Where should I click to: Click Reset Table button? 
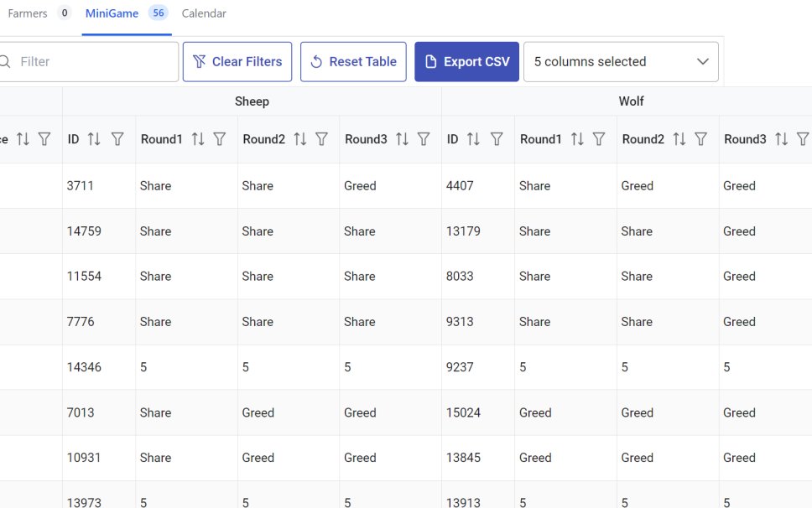[x=353, y=61]
